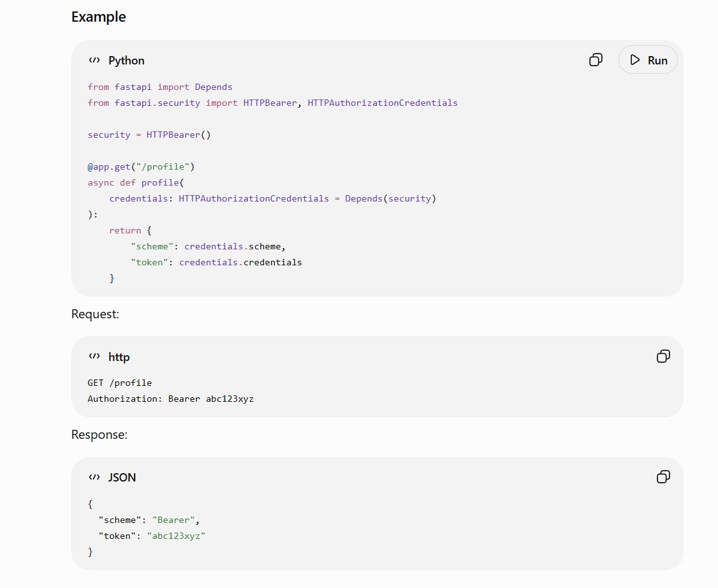Screen dimensions: 718x588
Task: Copy the http request code block
Action: [664, 356]
